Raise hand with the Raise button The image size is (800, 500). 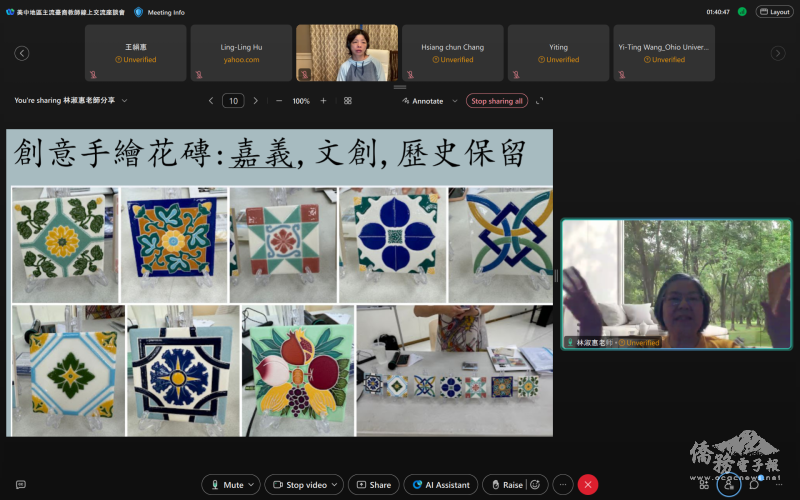tap(507, 485)
